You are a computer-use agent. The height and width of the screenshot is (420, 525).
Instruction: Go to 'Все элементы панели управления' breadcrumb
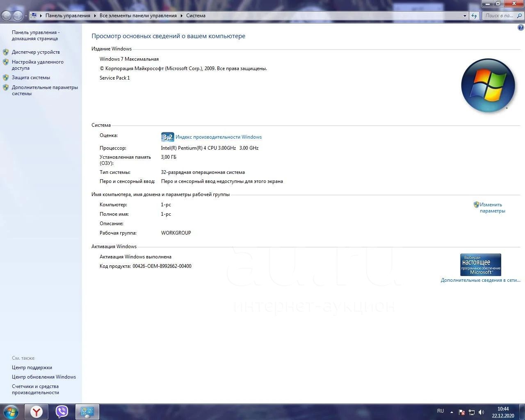[138, 16]
